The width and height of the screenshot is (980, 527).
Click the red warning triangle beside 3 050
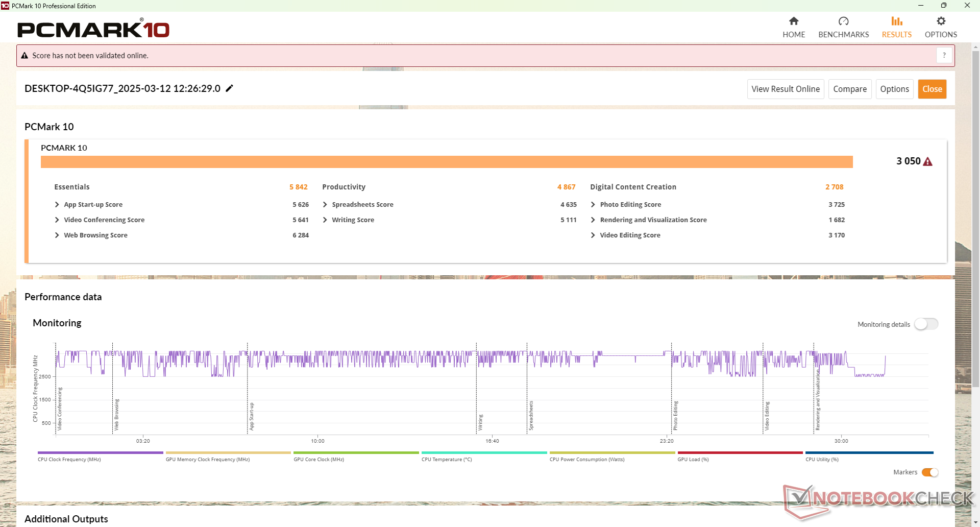[x=928, y=162]
